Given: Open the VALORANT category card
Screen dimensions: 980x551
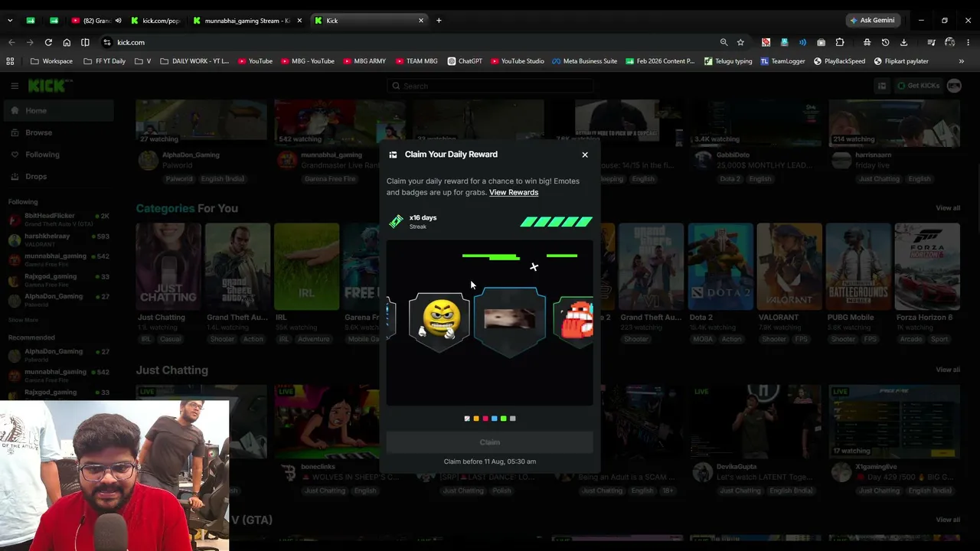Looking at the screenshot, I should pos(789,266).
